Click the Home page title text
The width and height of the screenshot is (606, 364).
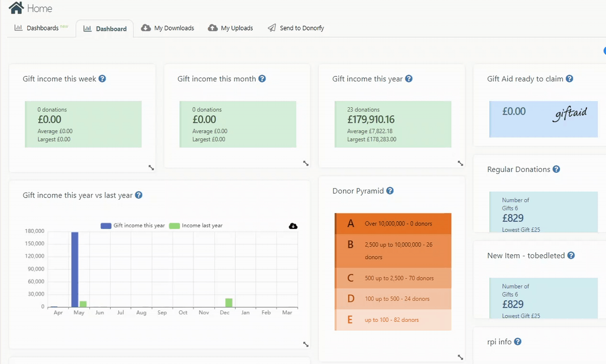pos(39,9)
